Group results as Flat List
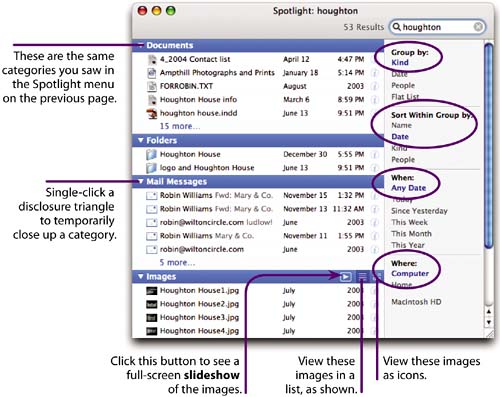This screenshot has height=397, width=500. click(x=405, y=97)
